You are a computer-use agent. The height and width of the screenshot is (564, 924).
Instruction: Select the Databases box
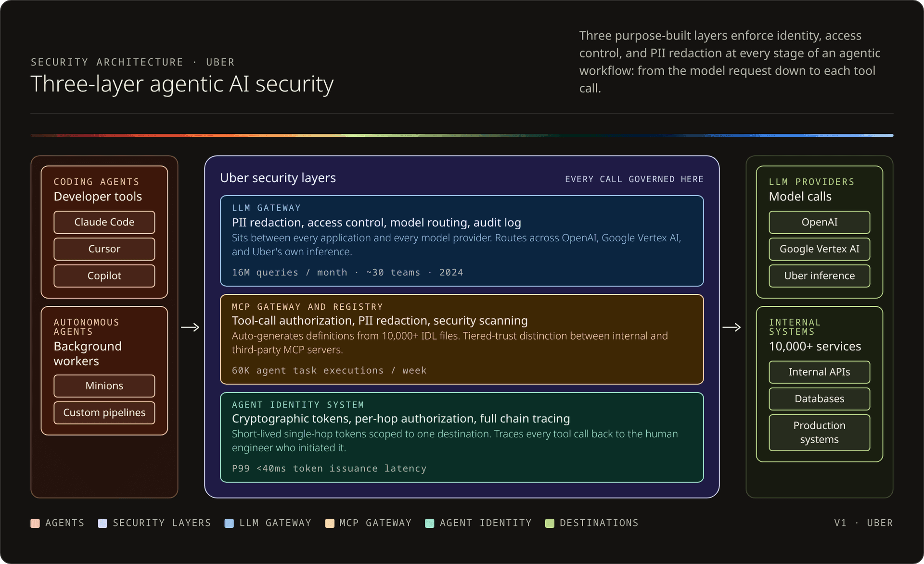tap(819, 399)
